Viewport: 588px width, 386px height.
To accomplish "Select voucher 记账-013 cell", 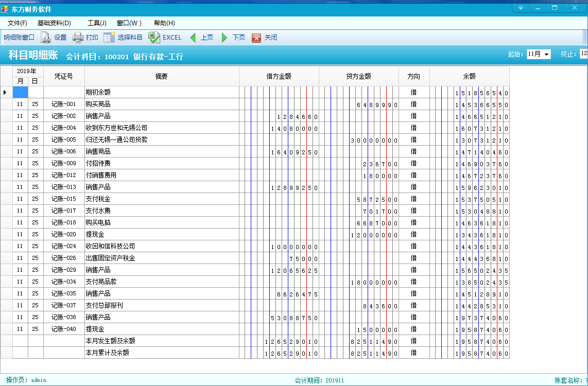I will click(x=64, y=187).
